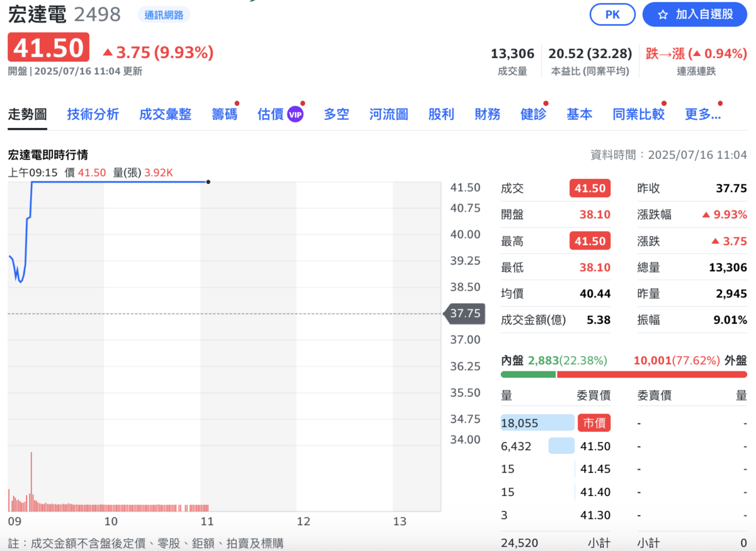Click the 跌→漲 (▲0.94%) indicator

coord(696,54)
